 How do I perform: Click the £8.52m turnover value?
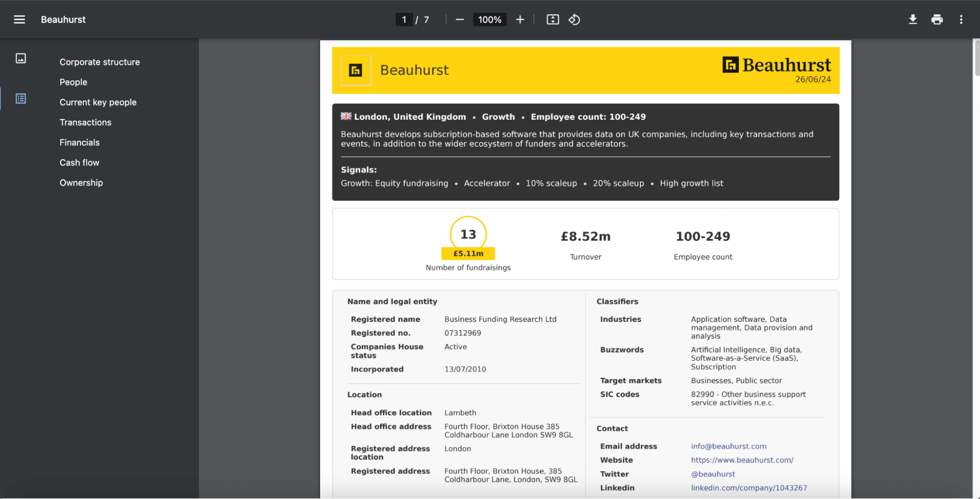pos(586,236)
